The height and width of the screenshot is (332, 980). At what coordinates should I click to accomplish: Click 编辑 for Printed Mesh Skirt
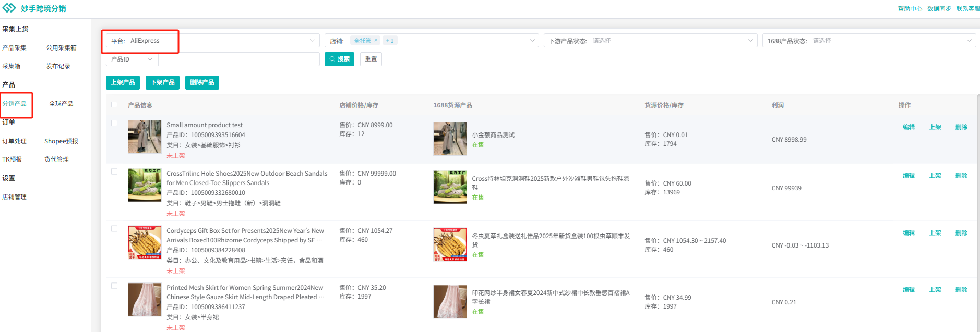[909, 290]
